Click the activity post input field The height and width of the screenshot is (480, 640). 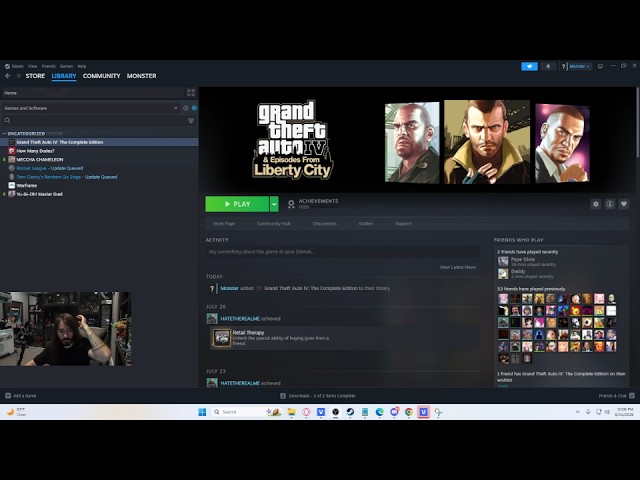(x=342, y=252)
